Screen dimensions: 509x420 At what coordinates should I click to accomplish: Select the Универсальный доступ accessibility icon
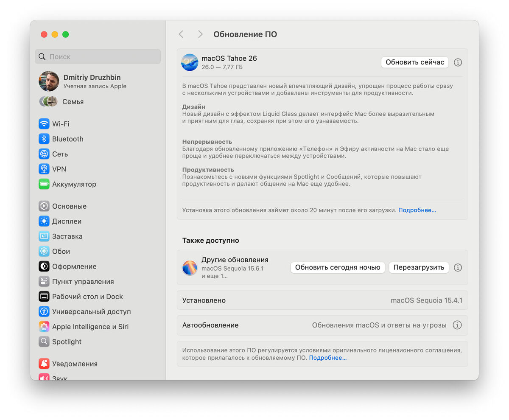point(44,312)
